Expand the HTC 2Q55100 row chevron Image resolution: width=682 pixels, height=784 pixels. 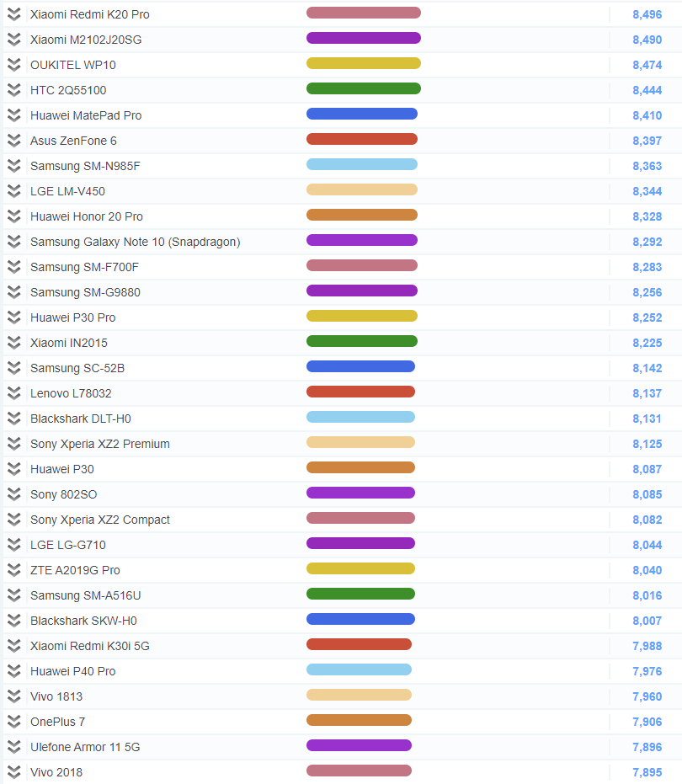point(14,90)
